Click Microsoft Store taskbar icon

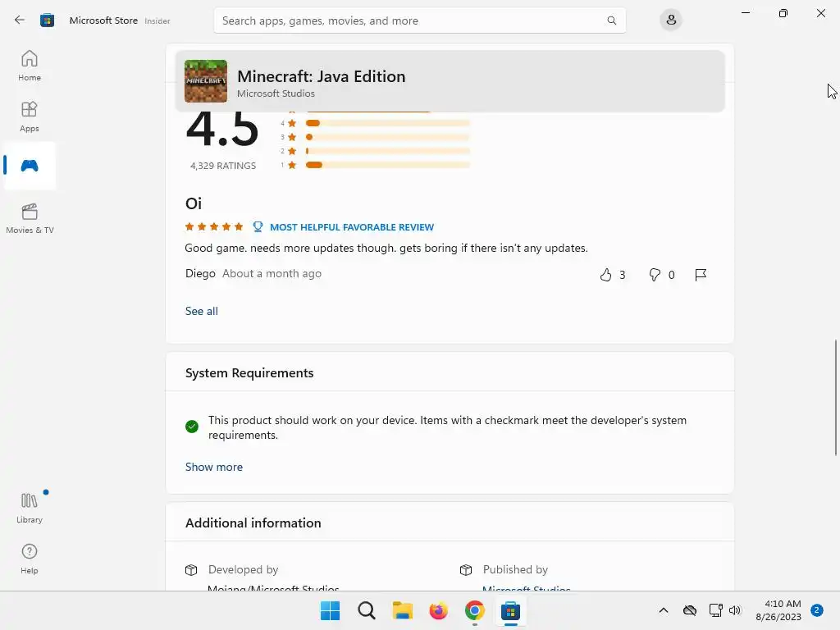(510, 610)
